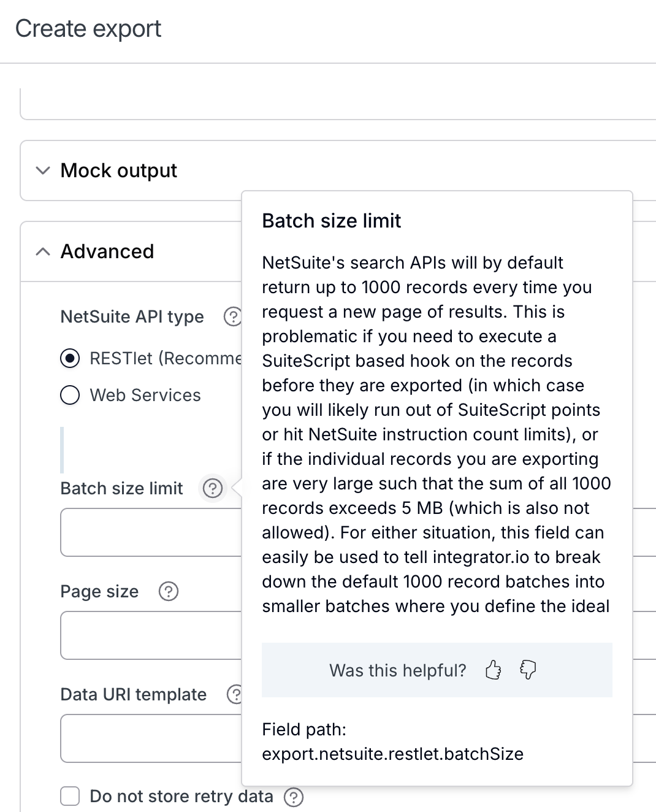
Task: Focus the Page size input field
Action: tap(151, 635)
